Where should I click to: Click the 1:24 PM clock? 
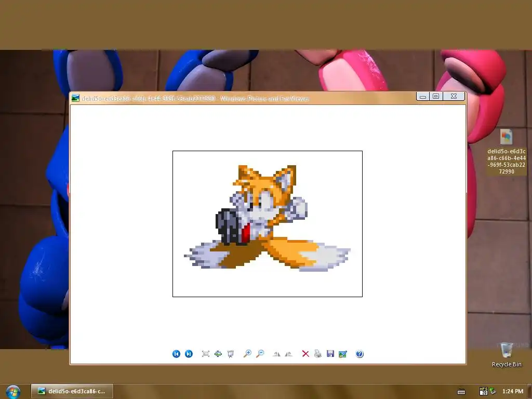coord(513,391)
